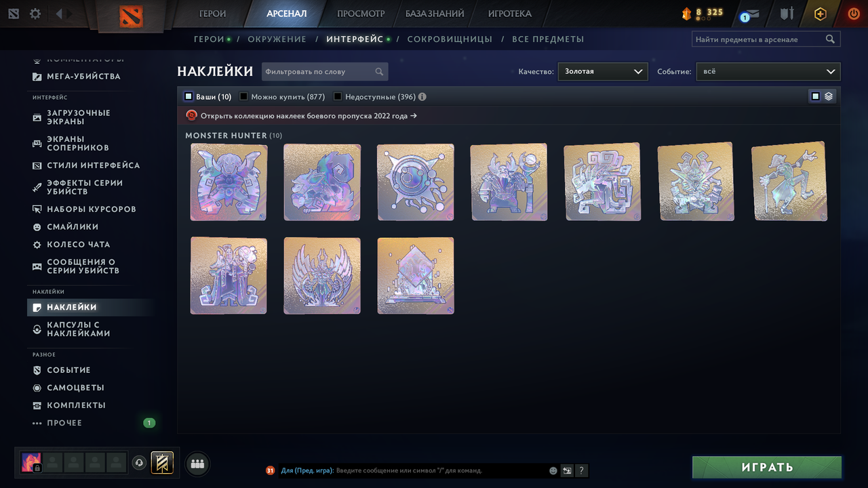The image size is (868, 488).
Task: Switch to stacked layers view
Action: point(829,96)
